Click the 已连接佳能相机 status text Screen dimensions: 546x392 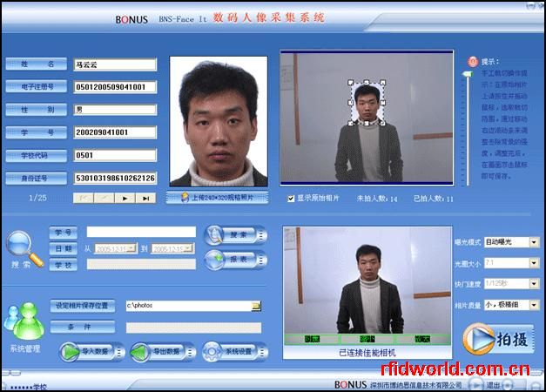pyautogui.click(x=367, y=353)
